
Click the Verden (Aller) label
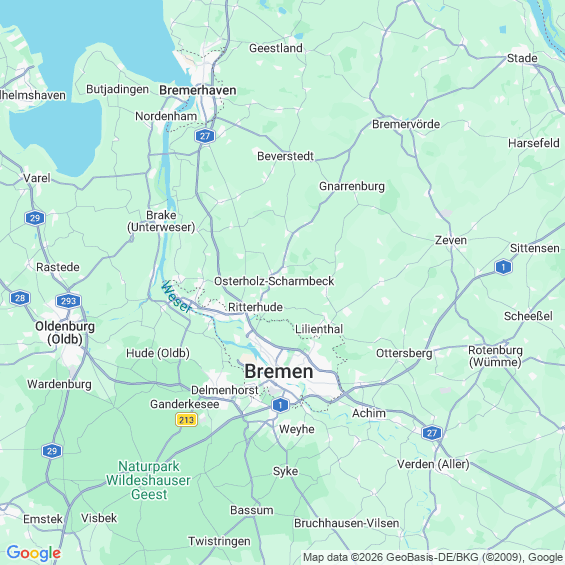pyautogui.click(x=433, y=464)
